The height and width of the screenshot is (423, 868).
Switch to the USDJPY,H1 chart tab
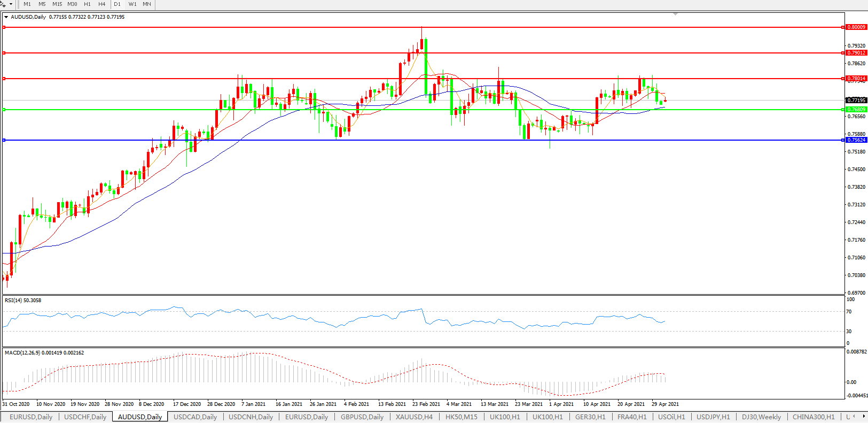713,417
